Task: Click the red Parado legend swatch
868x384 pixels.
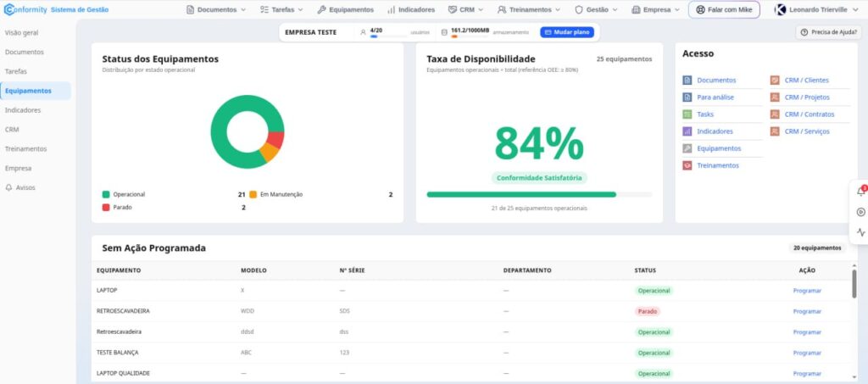Action: (x=106, y=208)
